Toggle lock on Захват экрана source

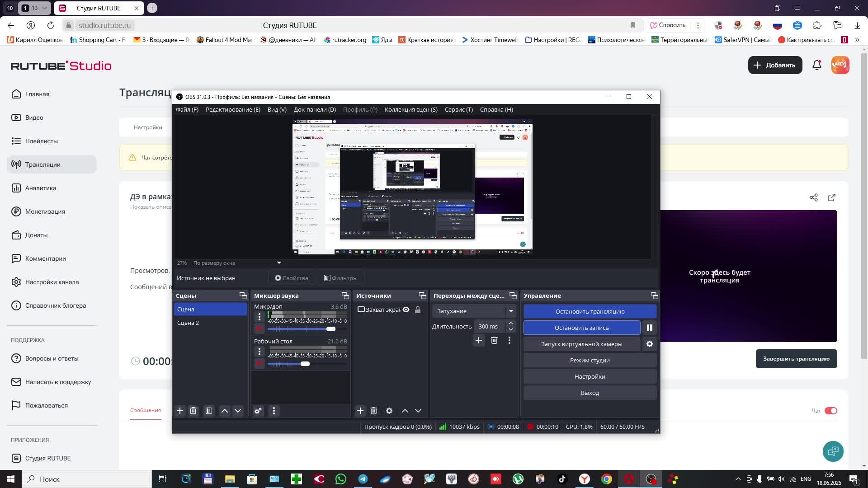[418, 310]
